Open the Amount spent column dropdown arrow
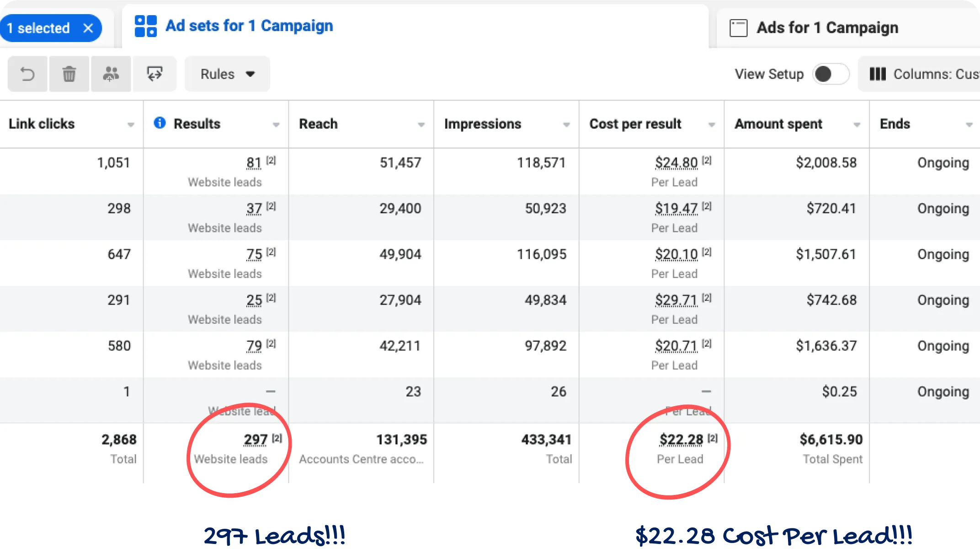Screen dimensions: 980x554 coord(857,124)
